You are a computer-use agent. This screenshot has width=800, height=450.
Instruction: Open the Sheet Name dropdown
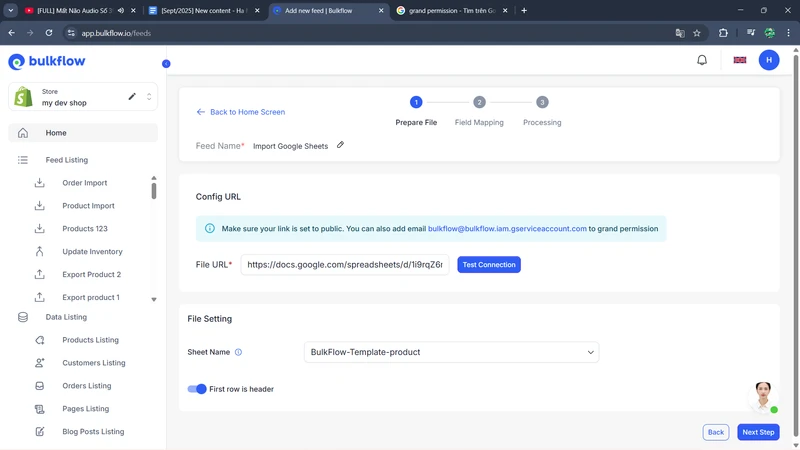coord(451,352)
